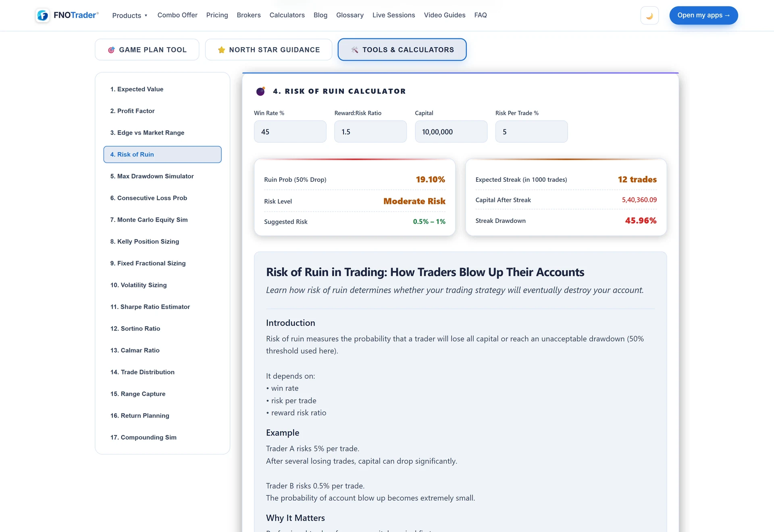Open 16. Return Planning

162,416
